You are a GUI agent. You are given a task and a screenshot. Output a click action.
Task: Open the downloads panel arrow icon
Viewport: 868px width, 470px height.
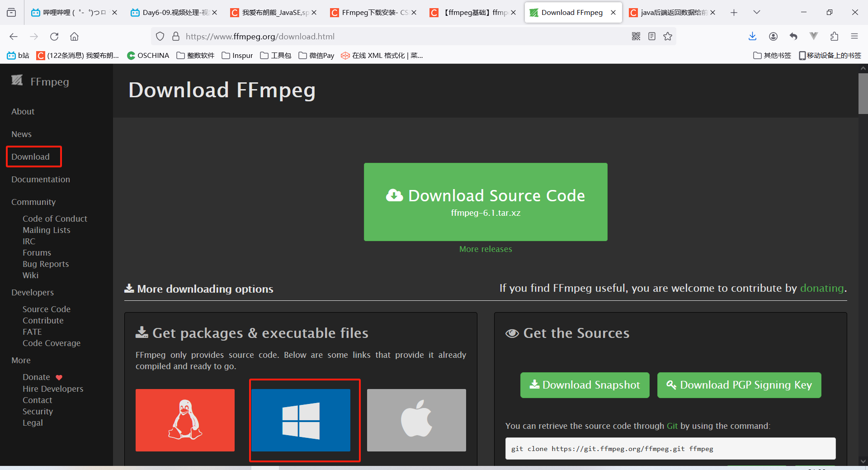click(x=752, y=37)
